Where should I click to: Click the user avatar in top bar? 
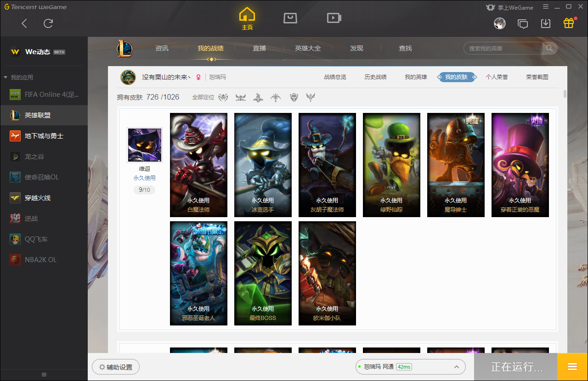pos(500,23)
